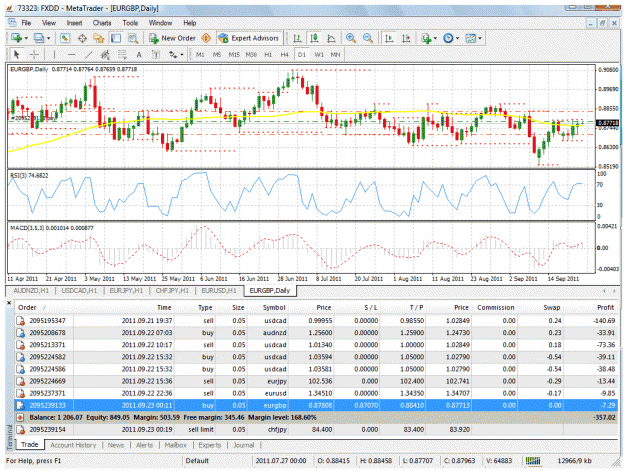625x471 pixels.
Task: Open the Indicators list icon
Action: point(426,38)
